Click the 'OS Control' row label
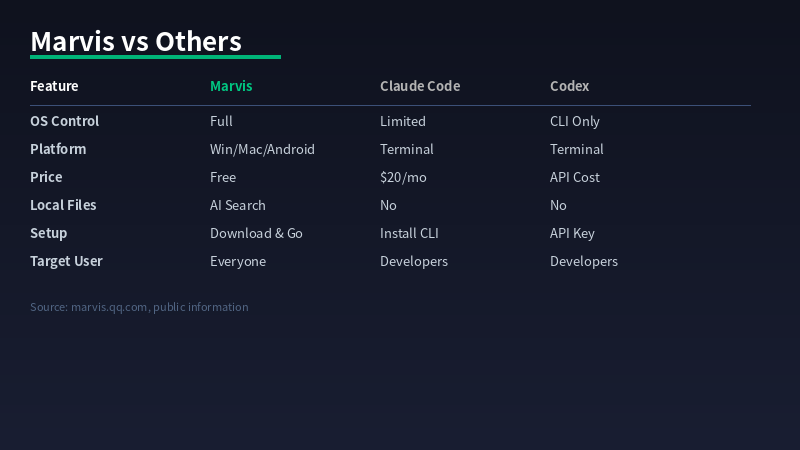 (x=64, y=121)
